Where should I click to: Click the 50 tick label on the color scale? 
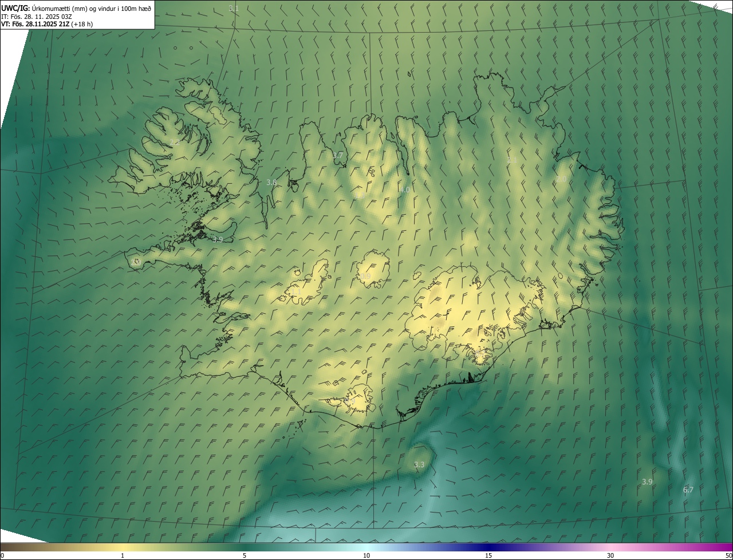click(x=728, y=555)
